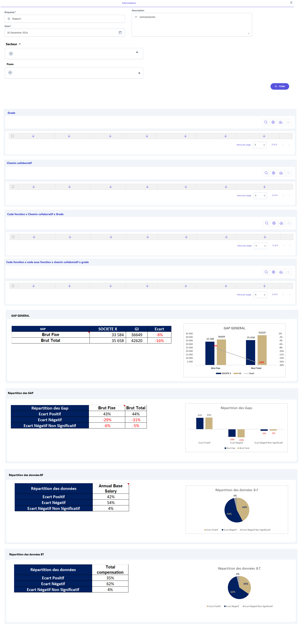Open settings gear in Code fonction x Chemin collaboratif x Grade
This screenshot has width=301, height=644.
(x=274, y=223)
